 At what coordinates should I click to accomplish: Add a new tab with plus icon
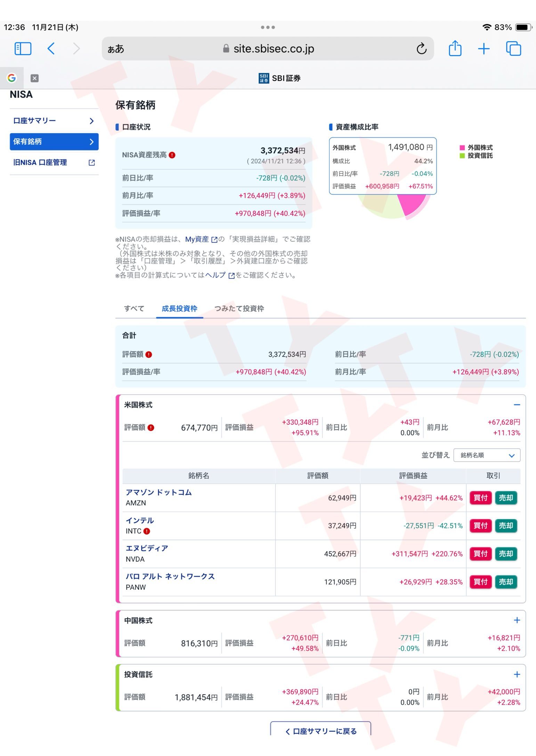[x=484, y=49]
